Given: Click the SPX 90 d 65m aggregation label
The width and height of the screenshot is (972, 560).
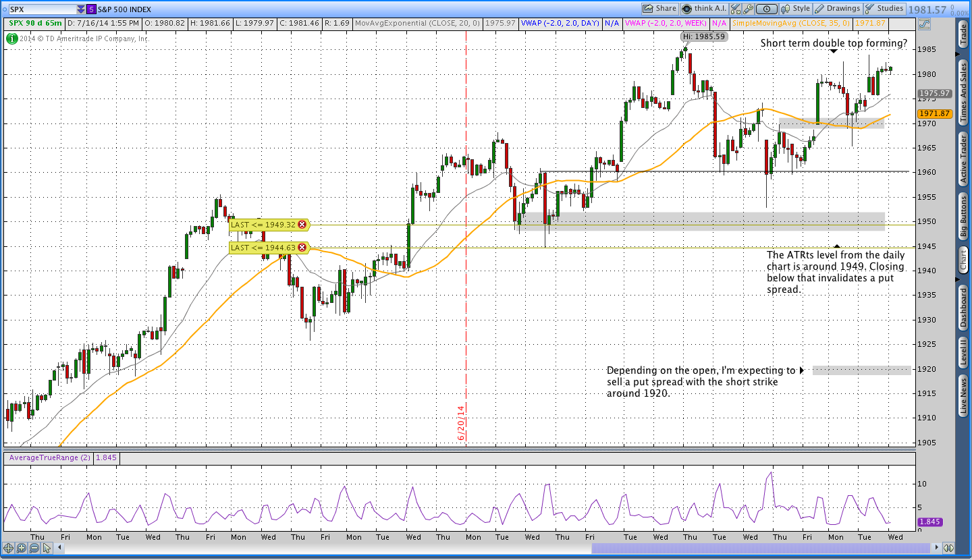Looking at the screenshot, I should [x=34, y=23].
